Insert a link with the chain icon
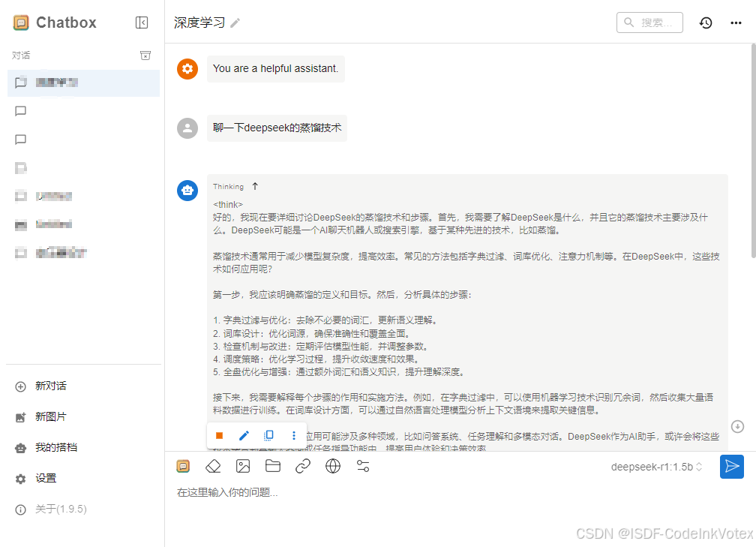The height and width of the screenshot is (547, 756). 303,466
